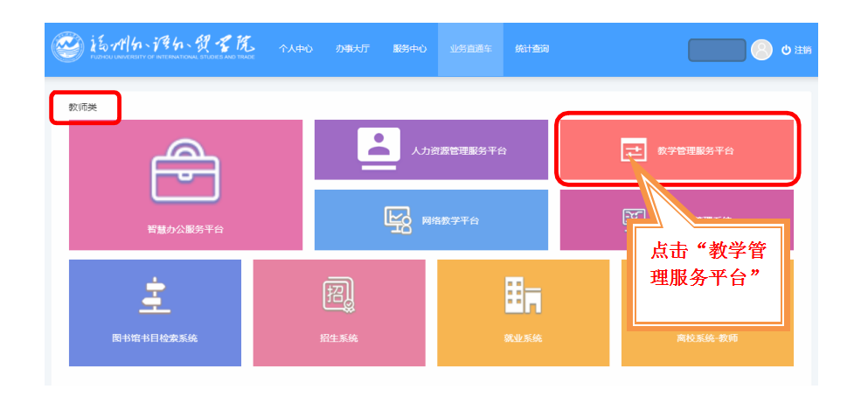Open the 智慧办公服务平台 tile
This screenshot has width=868, height=403.
(x=185, y=185)
